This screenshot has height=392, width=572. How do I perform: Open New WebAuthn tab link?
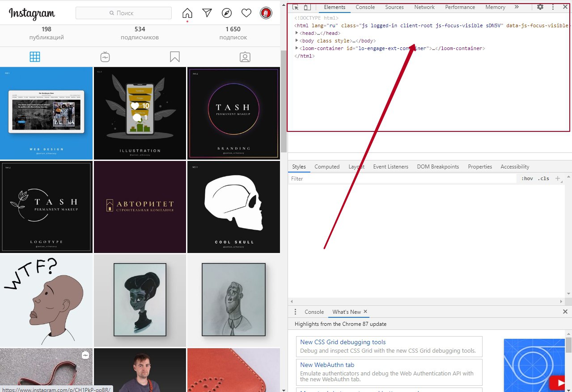coord(327,365)
